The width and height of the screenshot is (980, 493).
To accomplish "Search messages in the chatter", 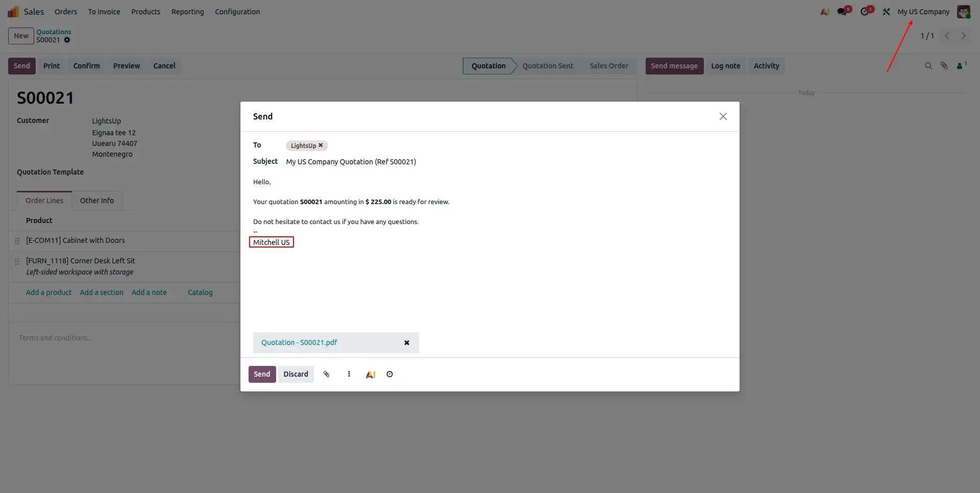I will [928, 66].
